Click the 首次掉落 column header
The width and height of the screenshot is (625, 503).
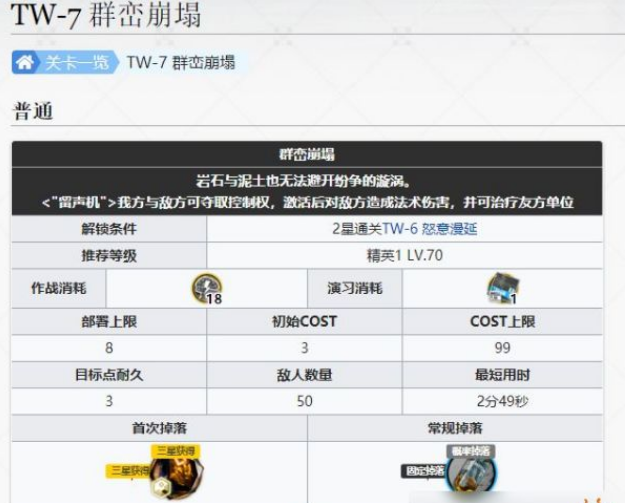(159, 428)
